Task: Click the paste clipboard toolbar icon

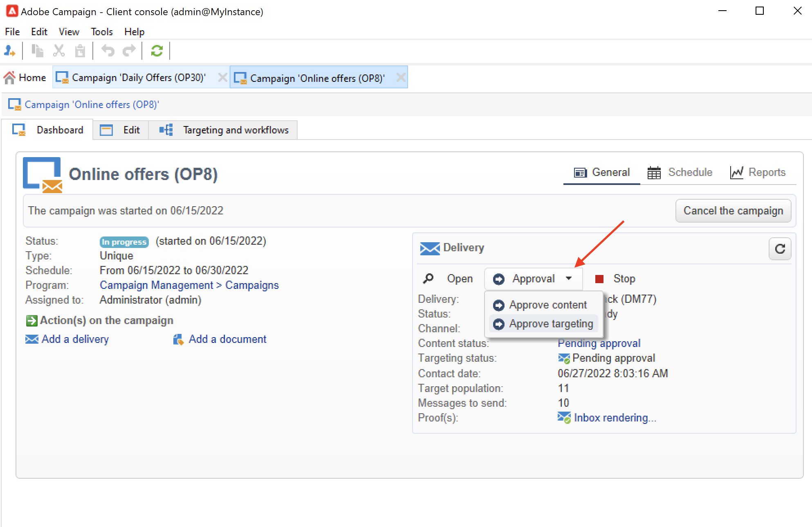Action: coord(80,51)
